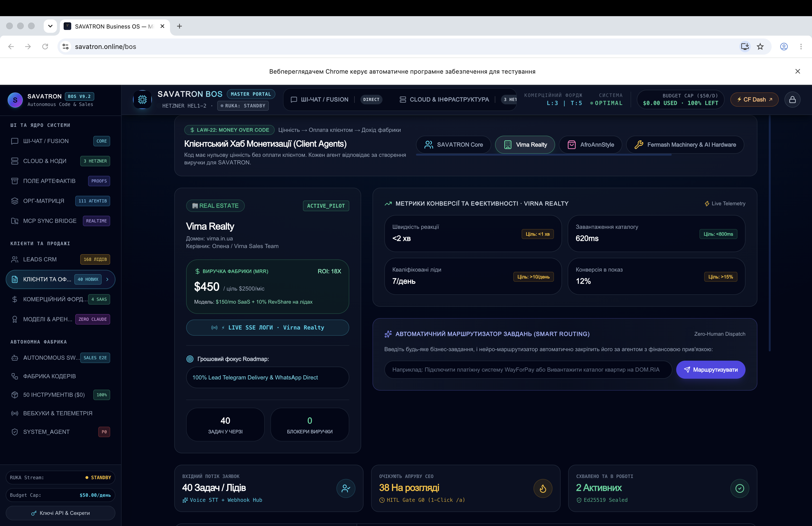
Task: Expand the КЛІЄНТИ ТА ОФ... chevron
Action: click(108, 279)
